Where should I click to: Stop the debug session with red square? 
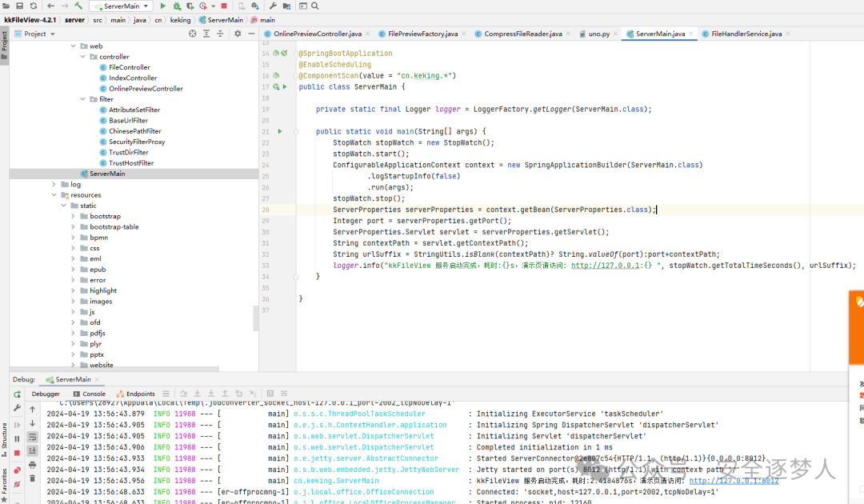point(17,453)
